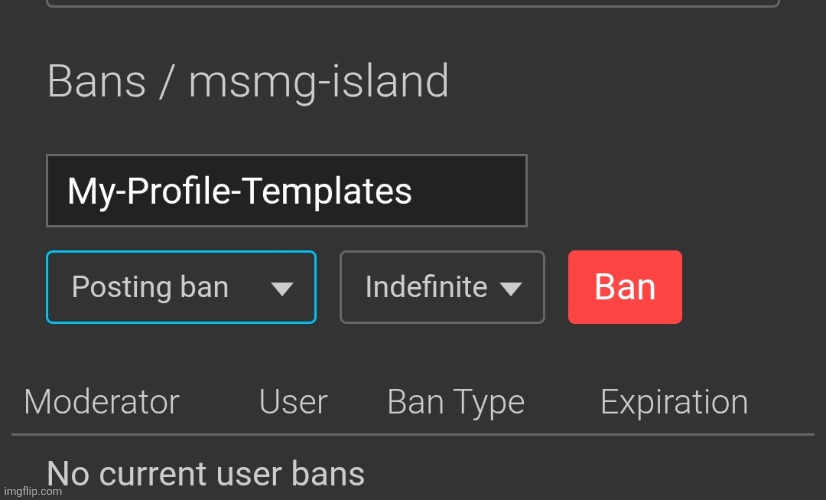Focus the username field containing My-Profile-Templates
Image resolution: width=826 pixels, height=500 pixels.
click(286, 190)
